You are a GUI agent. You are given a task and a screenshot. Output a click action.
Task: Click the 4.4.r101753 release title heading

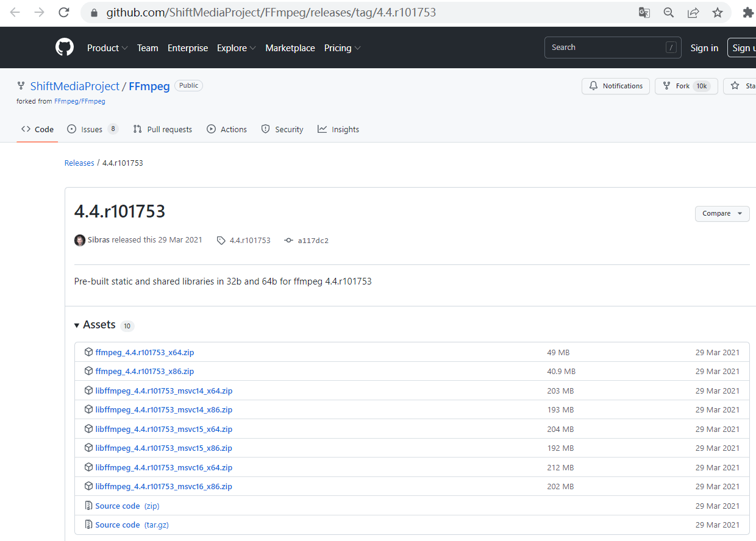[119, 211]
